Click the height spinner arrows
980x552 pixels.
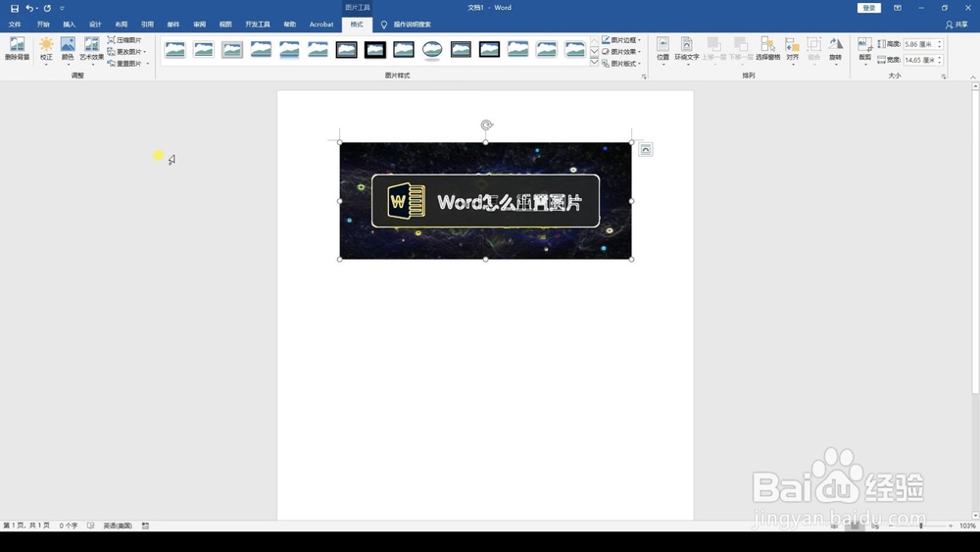coord(940,44)
